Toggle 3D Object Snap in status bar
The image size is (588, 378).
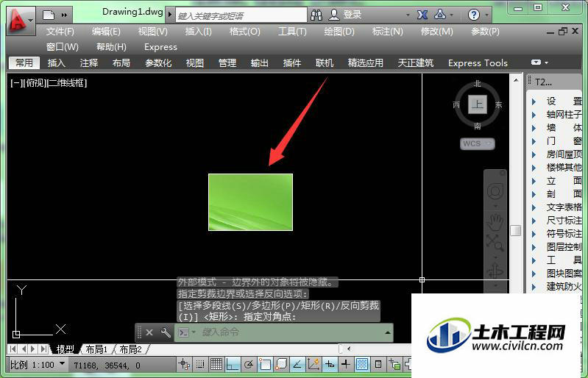pyautogui.click(x=281, y=364)
